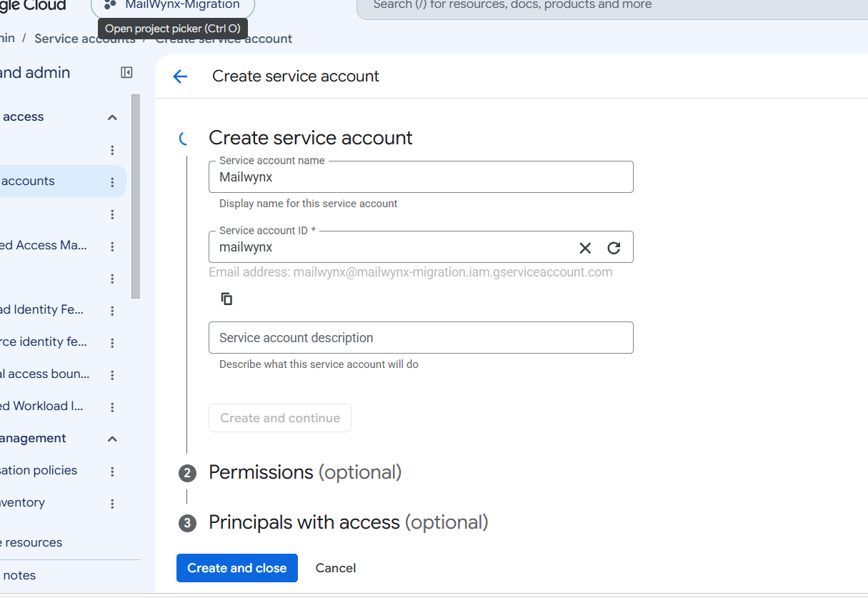Clear the Service account ID field with X
This screenshot has height=598, width=868.
(585, 248)
